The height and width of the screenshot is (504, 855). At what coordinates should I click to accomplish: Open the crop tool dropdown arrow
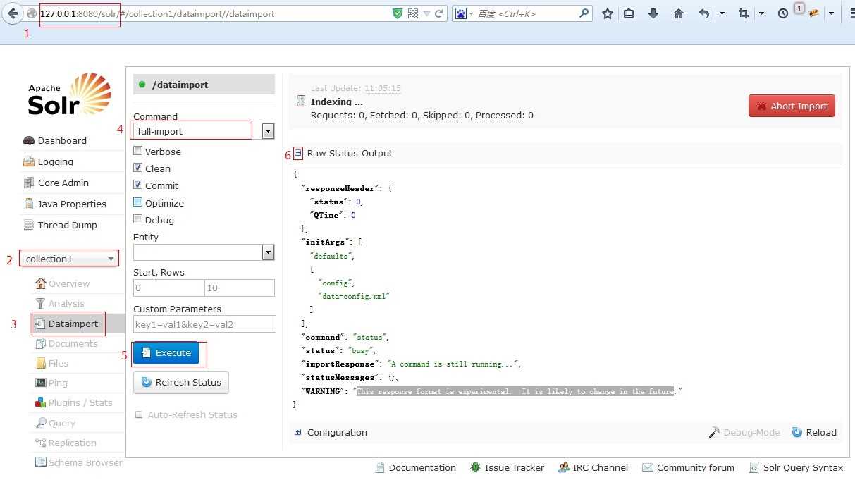click(761, 13)
